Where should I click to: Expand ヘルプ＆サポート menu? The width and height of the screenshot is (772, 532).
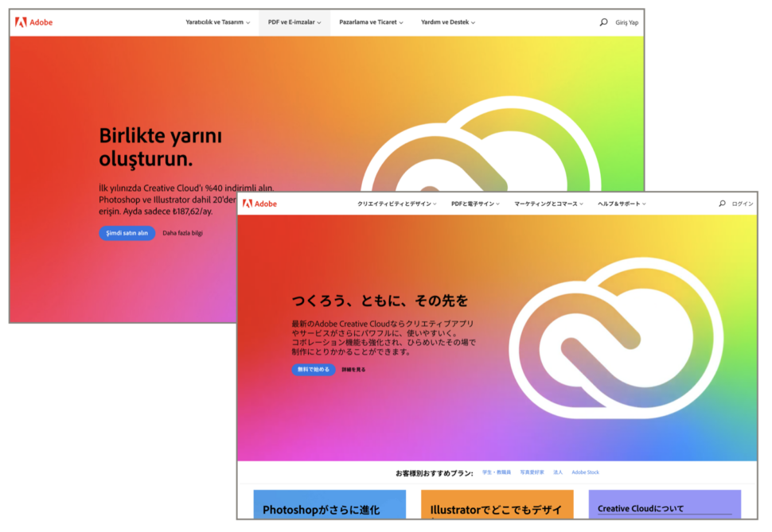pos(622,204)
